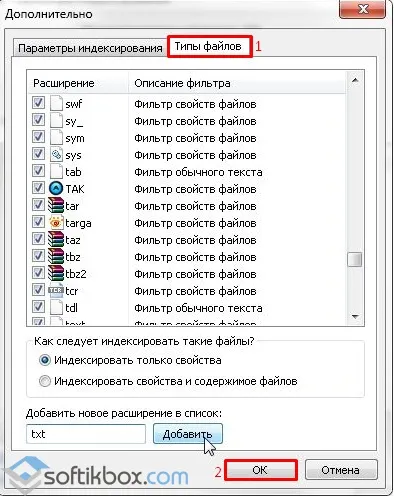This screenshot has height=496, width=394.
Task: Click 'Фильтр свойств файлов' in the targa row
Action: click(195, 223)
